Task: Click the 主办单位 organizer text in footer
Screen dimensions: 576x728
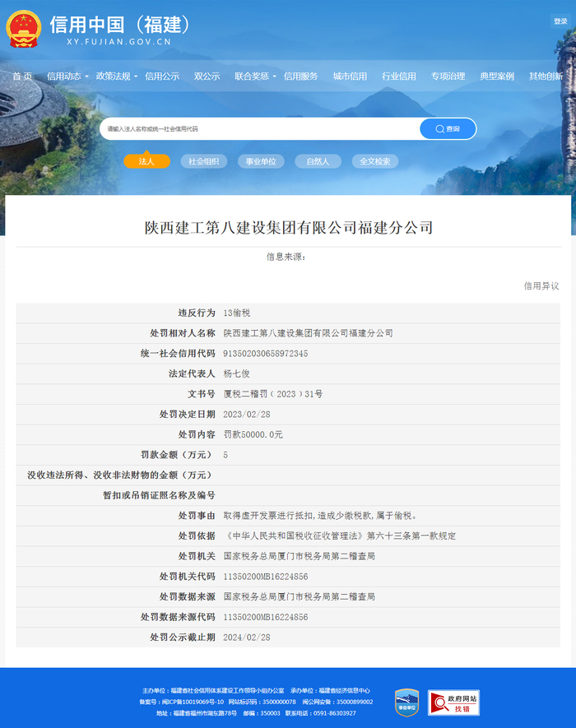Action: (213, 691)
